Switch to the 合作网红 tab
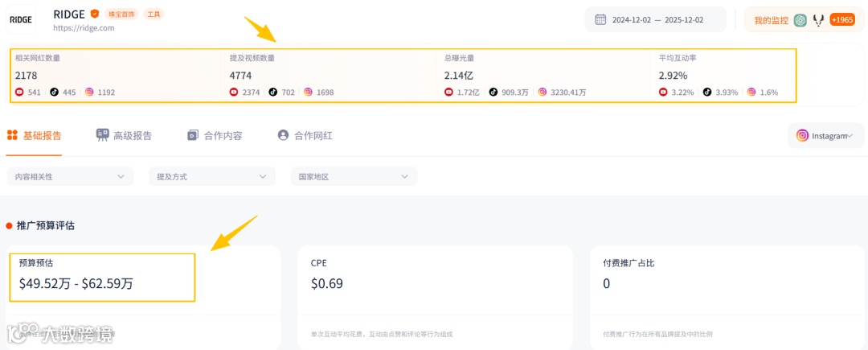The image size is (868, 350). pyautogui.click(x=305, y=136)
